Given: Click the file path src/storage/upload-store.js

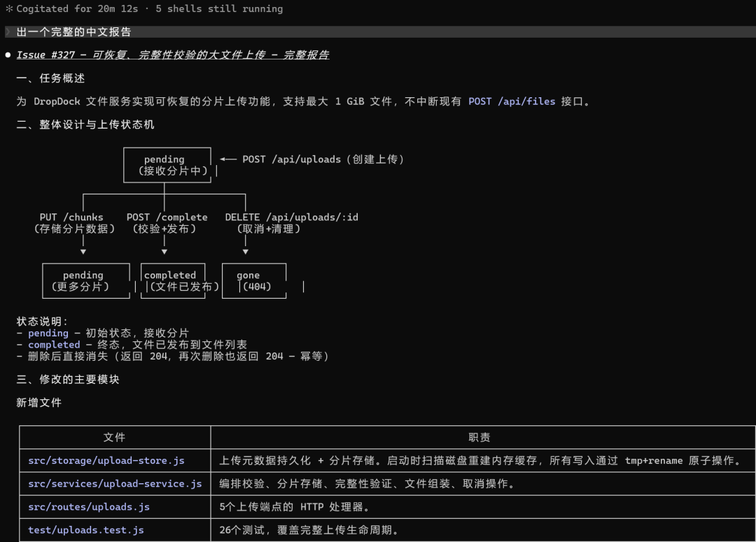Looking at the screenshot, I should pos(106,461).
